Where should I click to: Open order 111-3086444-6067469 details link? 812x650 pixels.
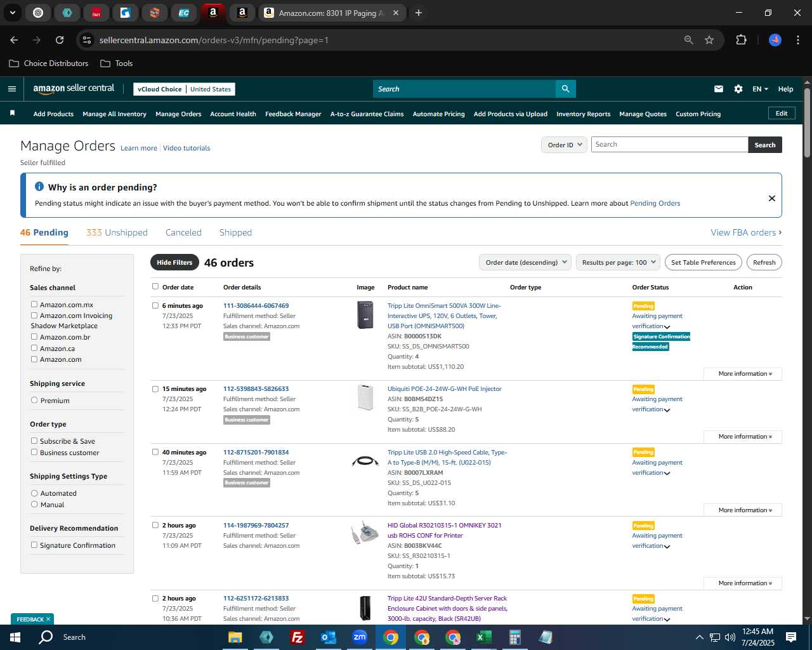coord(256,306)
